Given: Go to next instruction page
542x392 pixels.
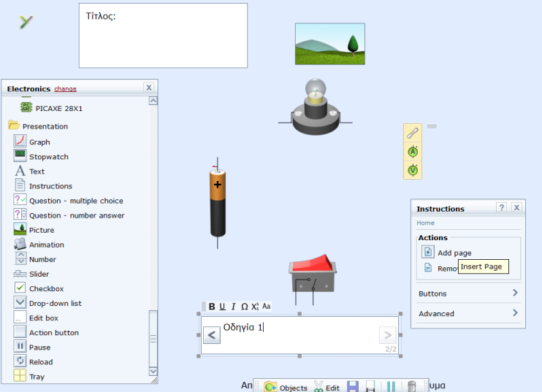Looking at the screenshot, I should point(388,335).
